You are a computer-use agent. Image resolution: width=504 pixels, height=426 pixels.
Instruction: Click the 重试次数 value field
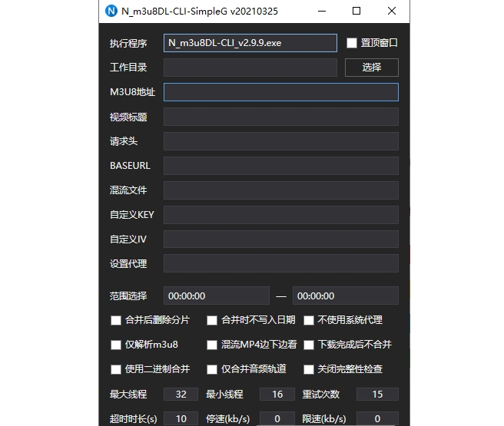(376, 395)
